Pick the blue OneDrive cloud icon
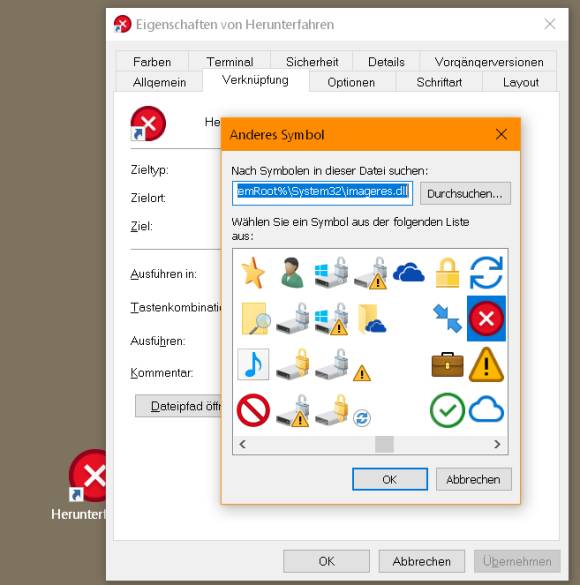Viewport: 580px width, 585px height. 409,272
